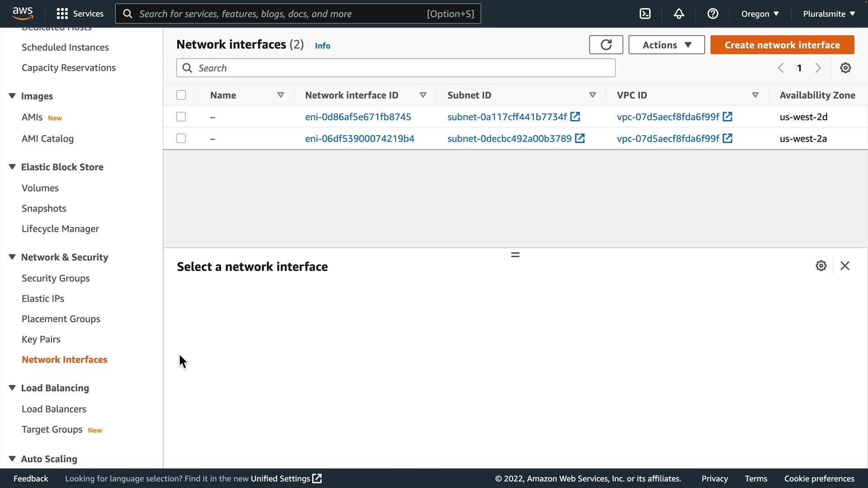Open Elastic IPs in sidebar
Screen dimensions: 868x488
(43, 299)
